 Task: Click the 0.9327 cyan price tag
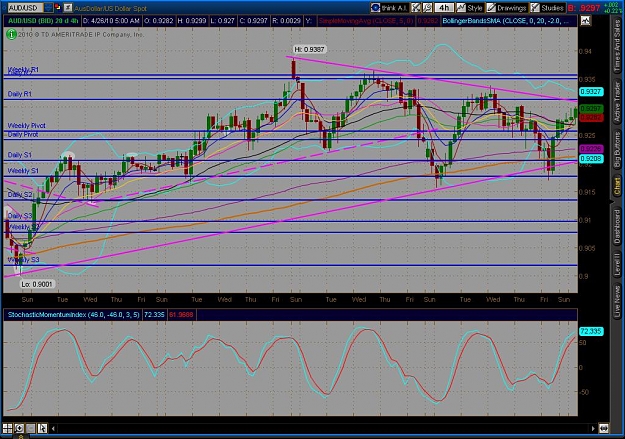click(x=591, y=92)
